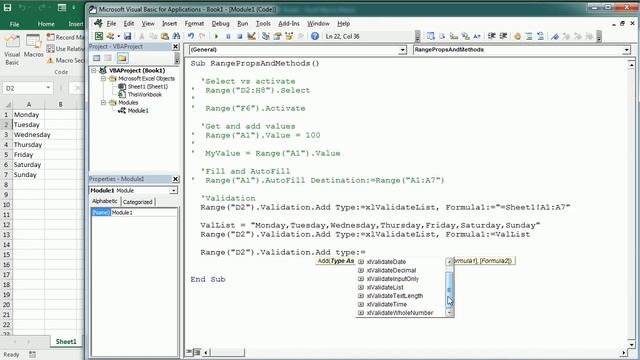The width and height of the screenshot is (640, 360).
Task: Click the Uncomment Block icon
Action: pyautogui.click(x=540, y=36)
